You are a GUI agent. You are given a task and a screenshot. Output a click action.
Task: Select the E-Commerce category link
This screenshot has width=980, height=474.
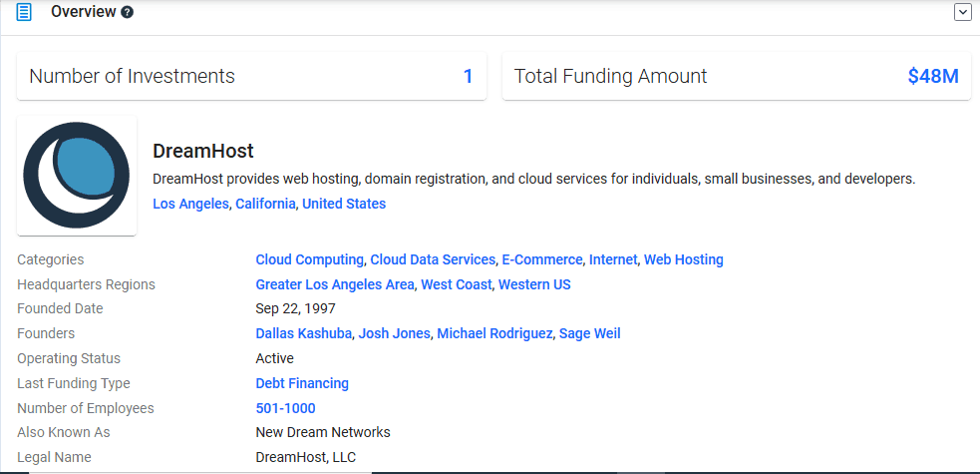click(x=542, y=259)
